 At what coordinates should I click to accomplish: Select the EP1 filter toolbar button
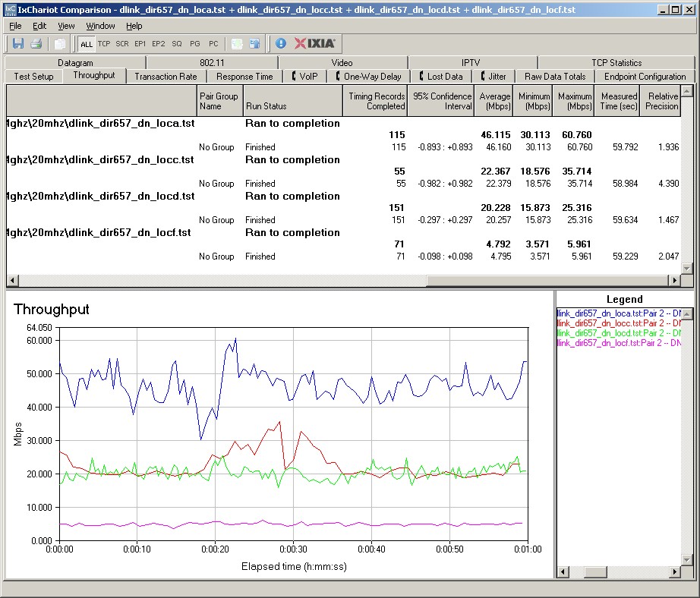click(x=140, y=44)
